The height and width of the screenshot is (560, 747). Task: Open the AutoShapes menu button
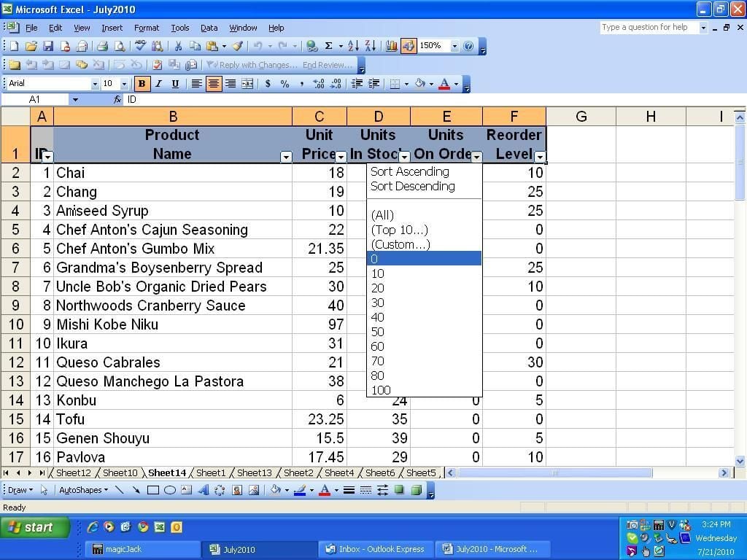(x=83, y=490)
